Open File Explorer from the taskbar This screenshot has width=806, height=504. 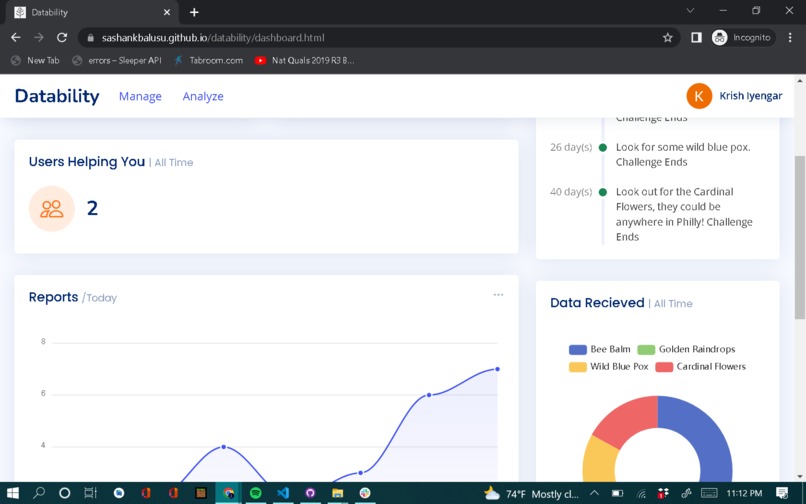tap(337, 493)
